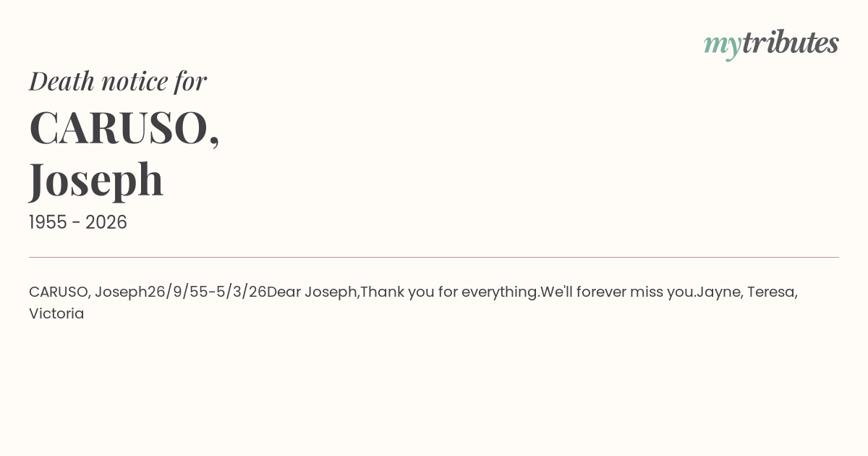Image resolution: width=868 pixels, height=456 pixels.
Task: Click the horizontal divider line
Action: (434, 257)
